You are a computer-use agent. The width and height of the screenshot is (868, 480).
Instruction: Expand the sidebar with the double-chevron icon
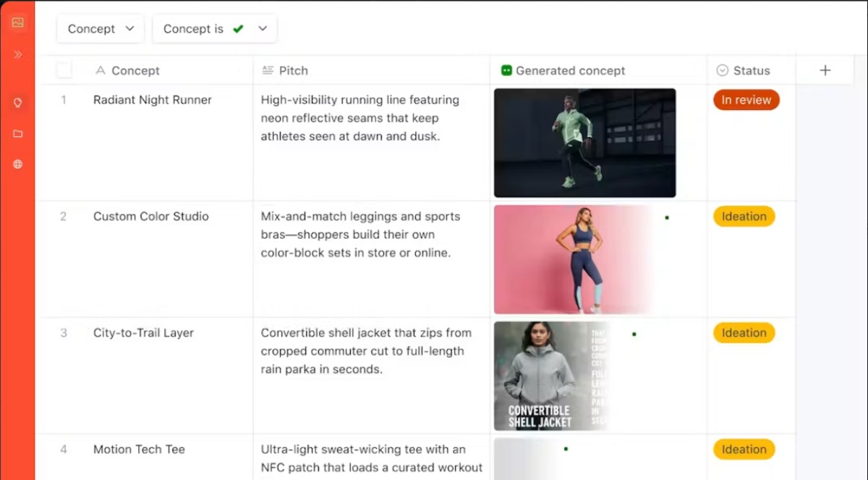pyautogui.click(x=17, y=54)
